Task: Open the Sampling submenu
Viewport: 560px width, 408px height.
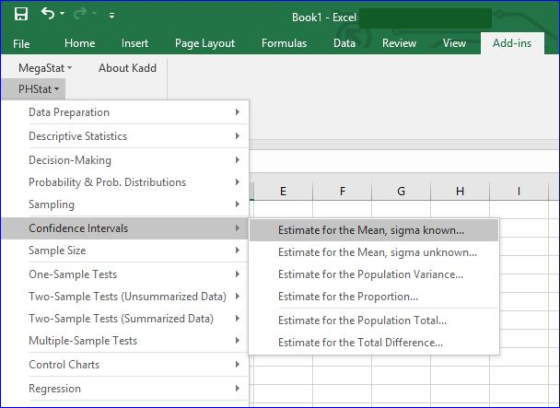Action: tap(125, 204)
